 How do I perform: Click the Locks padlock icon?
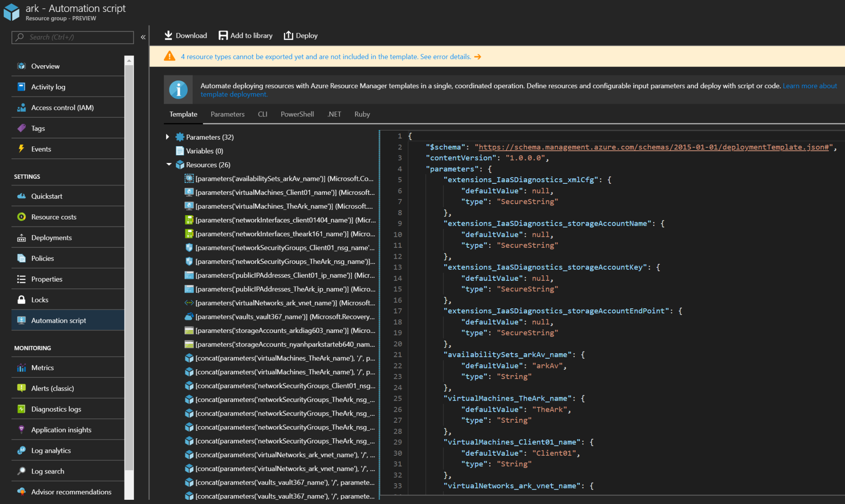click(21, 300)
